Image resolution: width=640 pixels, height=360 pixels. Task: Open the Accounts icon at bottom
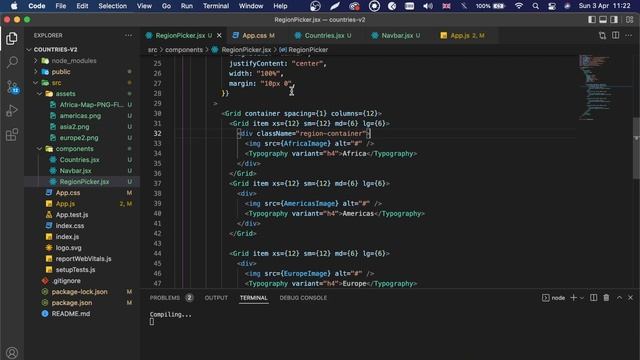click(12, 353)
